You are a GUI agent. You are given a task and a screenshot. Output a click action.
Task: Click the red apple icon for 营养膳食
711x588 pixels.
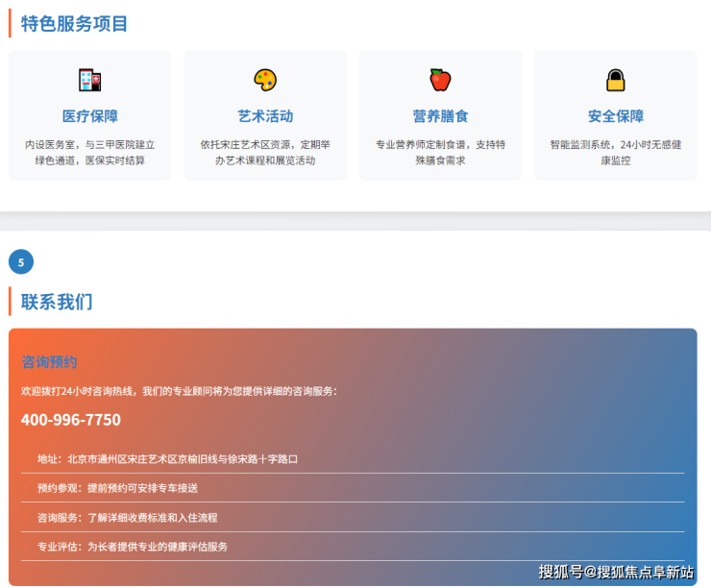tap(440, 80)
